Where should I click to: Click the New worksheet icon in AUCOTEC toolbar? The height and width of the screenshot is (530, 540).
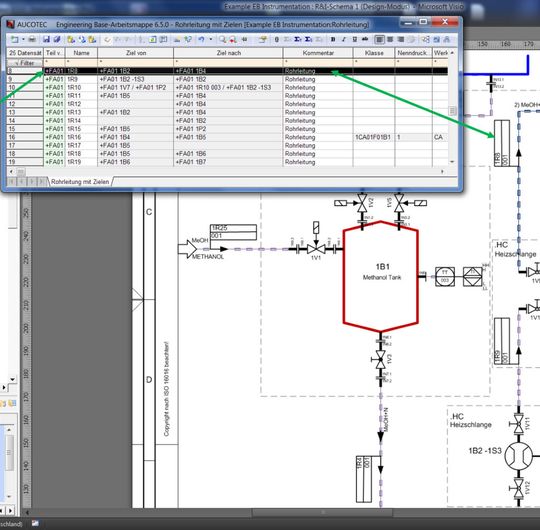pos(14,40)
